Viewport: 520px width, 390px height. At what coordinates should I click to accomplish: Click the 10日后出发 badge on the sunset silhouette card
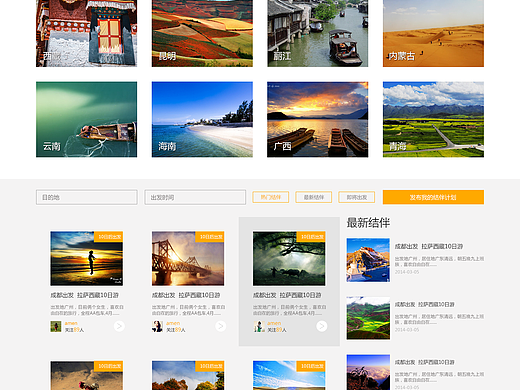click(x=109, y=237)
